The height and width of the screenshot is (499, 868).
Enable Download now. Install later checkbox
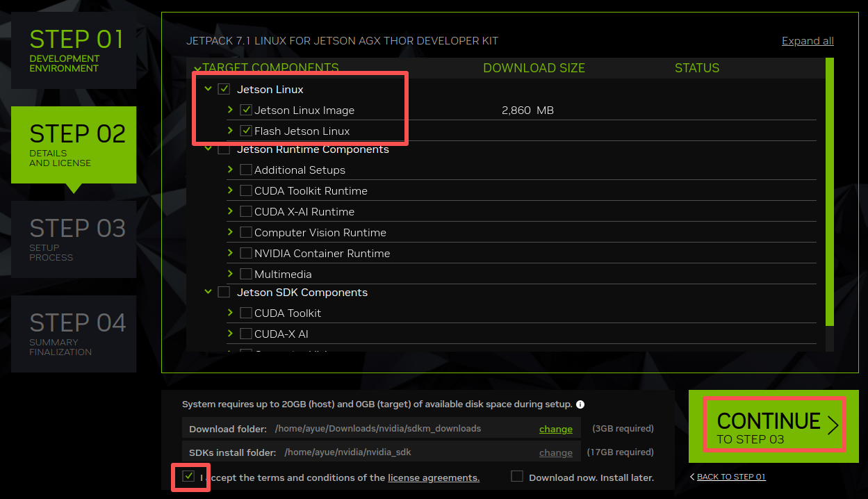(x=517, y=477)
